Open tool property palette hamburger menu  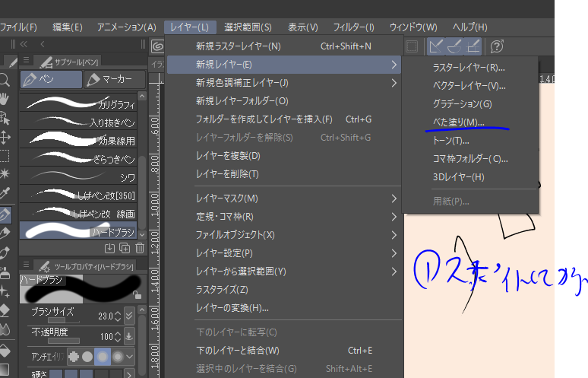tap(27, 264)
